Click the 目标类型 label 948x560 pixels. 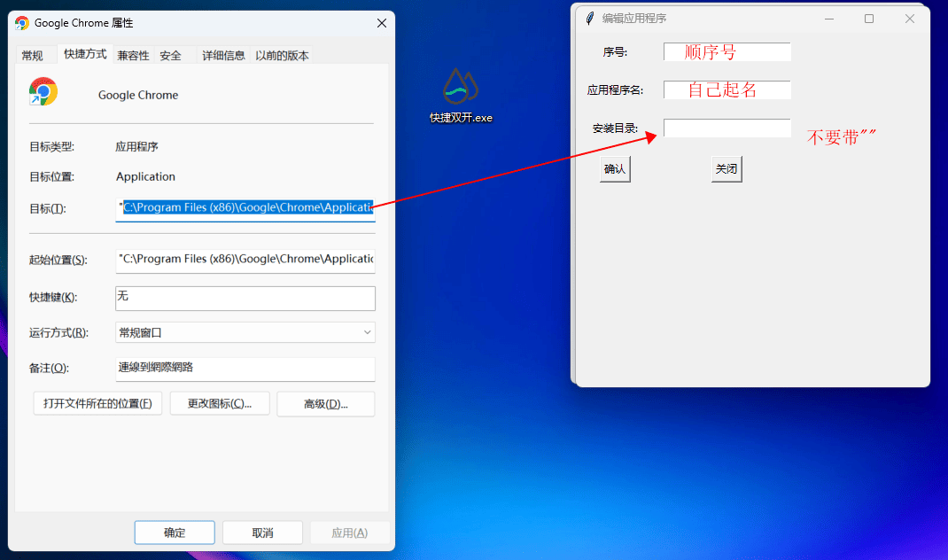pyautogui.click(x=52, y=147)
